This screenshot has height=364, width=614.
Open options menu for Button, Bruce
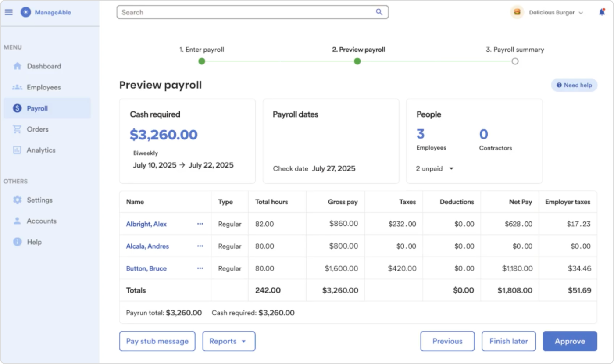tap(200, 268)
